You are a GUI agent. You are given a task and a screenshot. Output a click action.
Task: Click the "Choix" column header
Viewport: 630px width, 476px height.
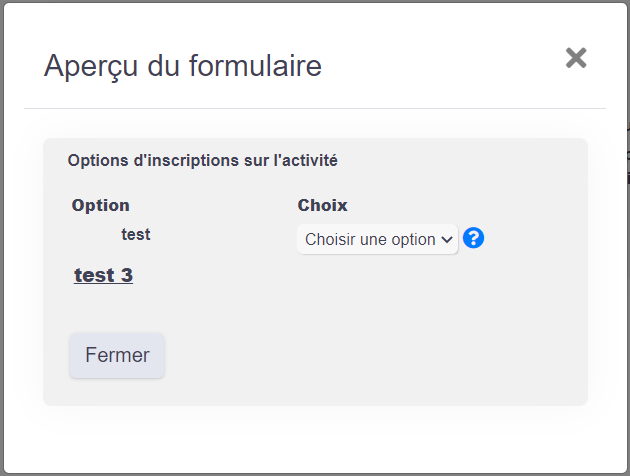coord(322,205)
